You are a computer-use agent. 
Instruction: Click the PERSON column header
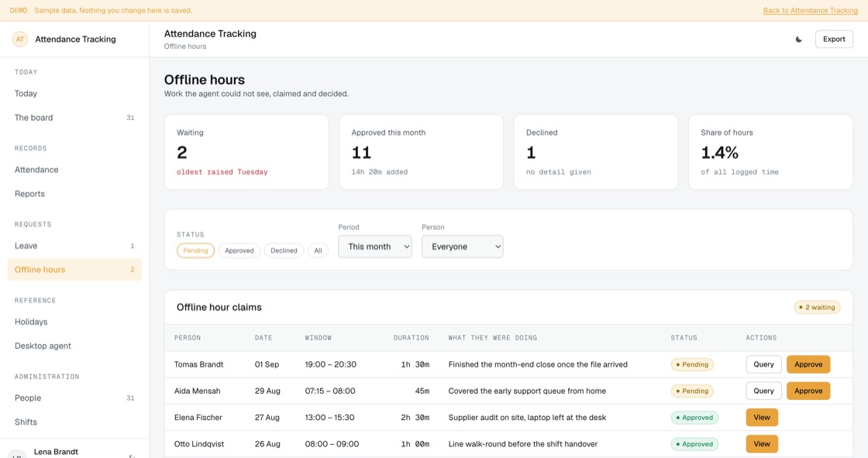(x=188, y=338)
